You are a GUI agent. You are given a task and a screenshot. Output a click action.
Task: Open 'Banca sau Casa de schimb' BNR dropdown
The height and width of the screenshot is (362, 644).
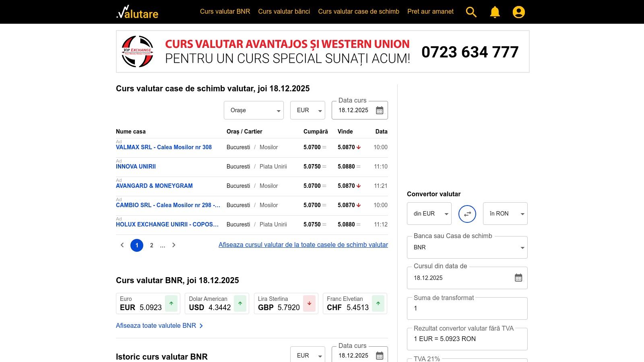pos(467,247)
